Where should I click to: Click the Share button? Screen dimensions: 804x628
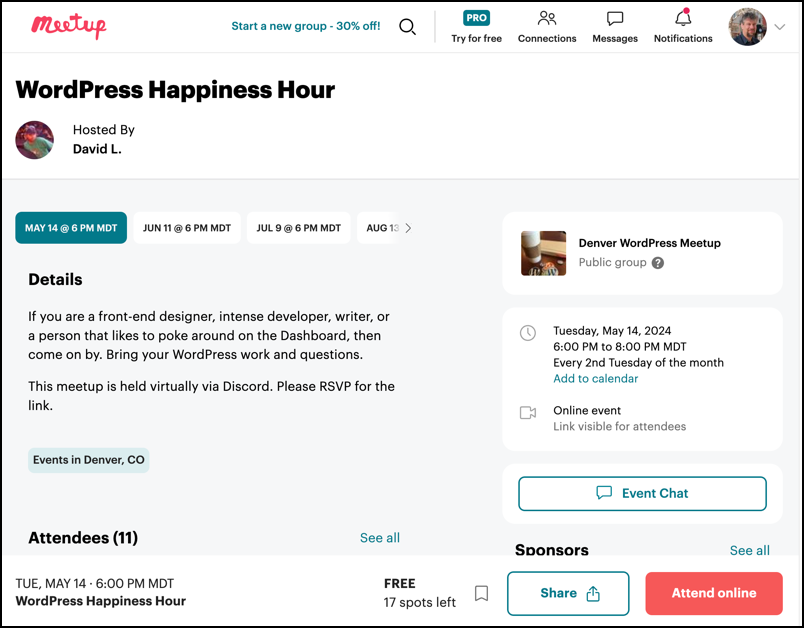click(568, 593)
